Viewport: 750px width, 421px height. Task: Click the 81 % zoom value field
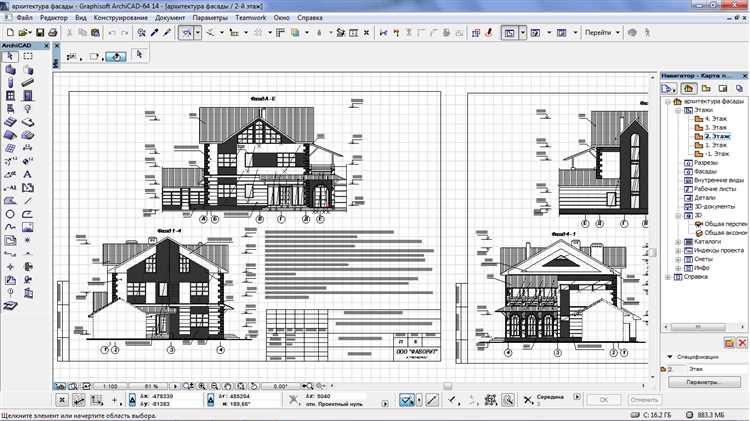click(151, 386)
